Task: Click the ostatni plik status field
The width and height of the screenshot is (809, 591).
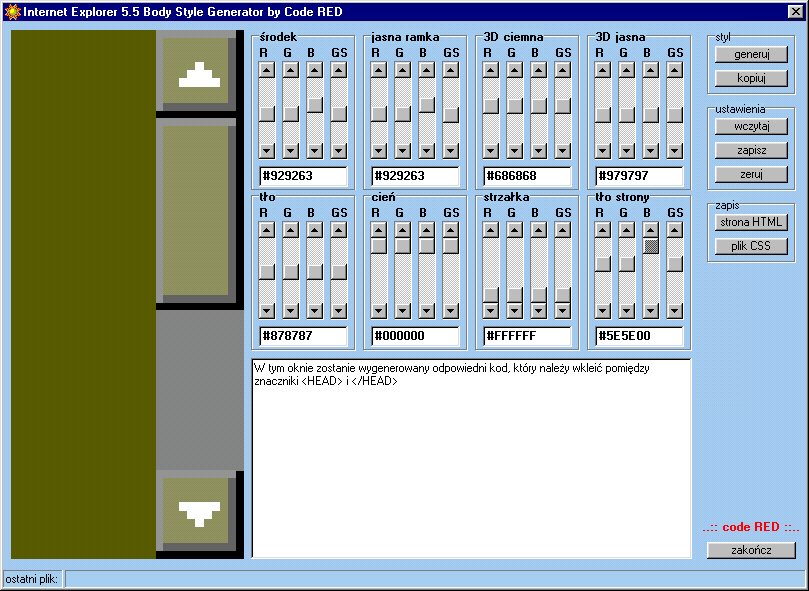Action: pos(434,579)
